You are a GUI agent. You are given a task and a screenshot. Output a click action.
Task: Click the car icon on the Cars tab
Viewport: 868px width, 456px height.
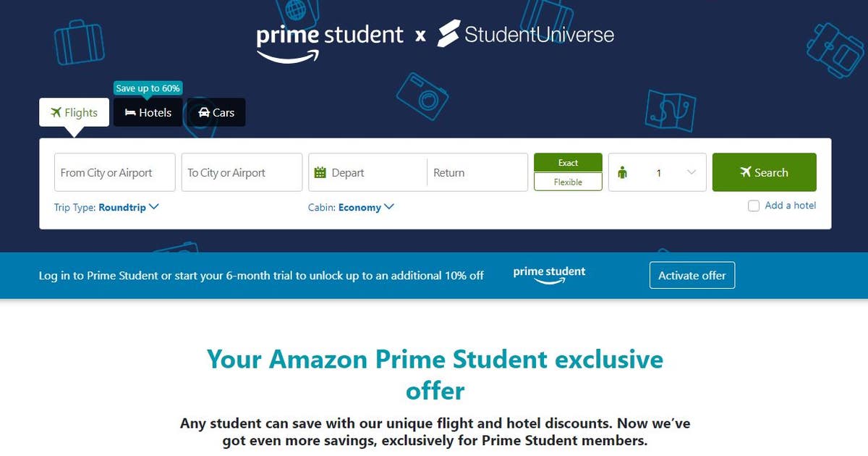(x=204, y=112)
